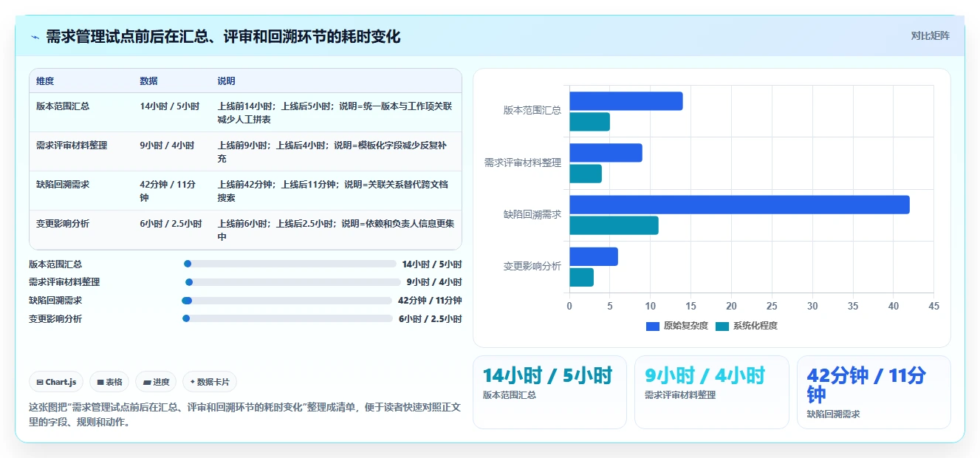Click y-axis label 缺陷回溯需求 in chart
This screenshot has width=980, height=458.
coord(532,214)
